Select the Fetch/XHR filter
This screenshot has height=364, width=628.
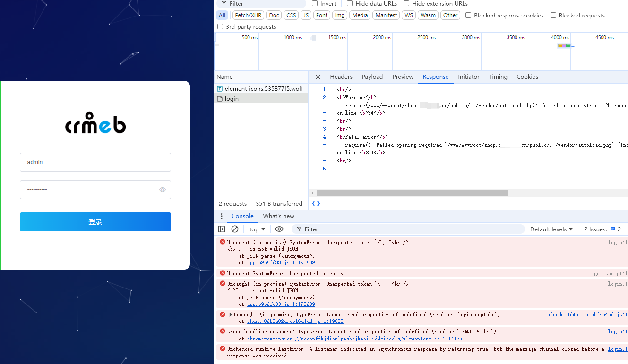tap(248, 15)
